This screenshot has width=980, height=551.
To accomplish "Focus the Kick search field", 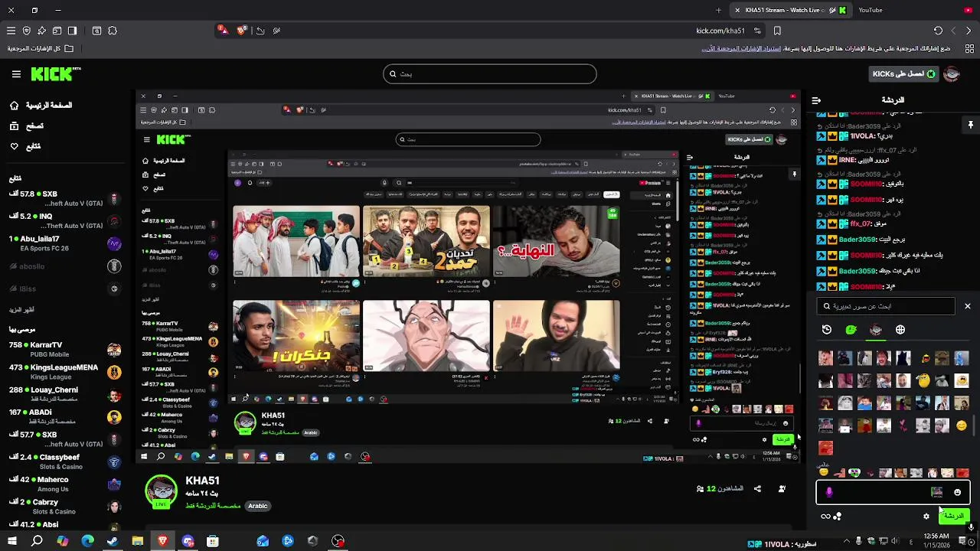I will point(490,74).
